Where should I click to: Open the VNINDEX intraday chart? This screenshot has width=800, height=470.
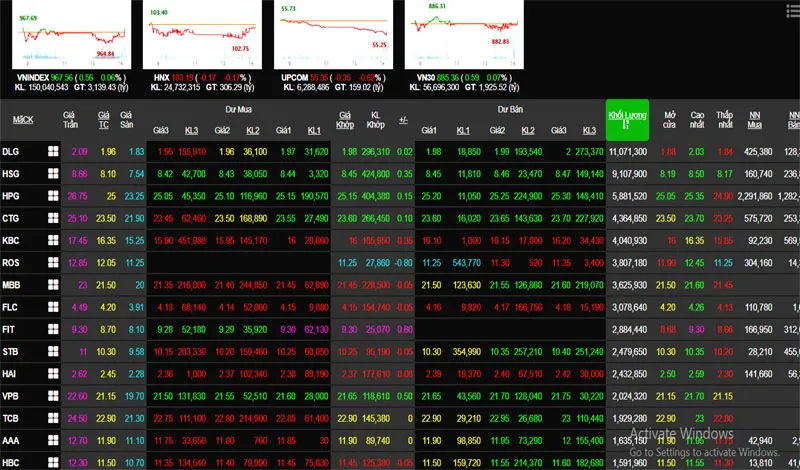click(71, 35)
